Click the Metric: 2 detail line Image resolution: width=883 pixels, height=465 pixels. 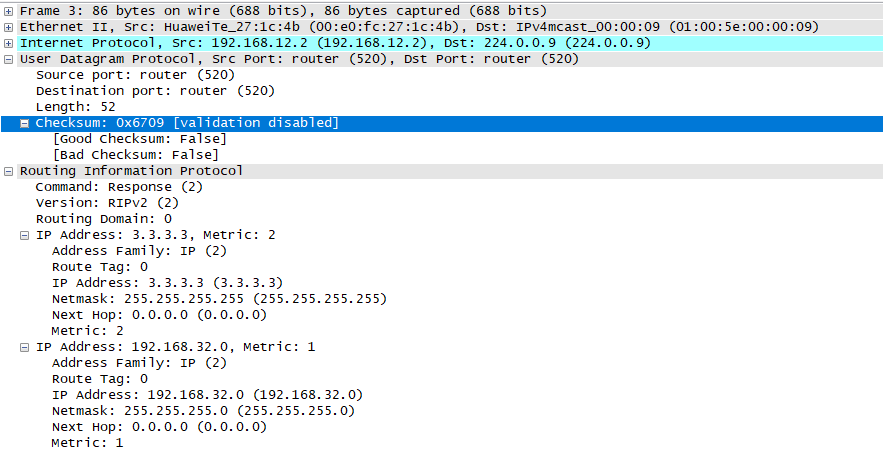click(87, 331)
